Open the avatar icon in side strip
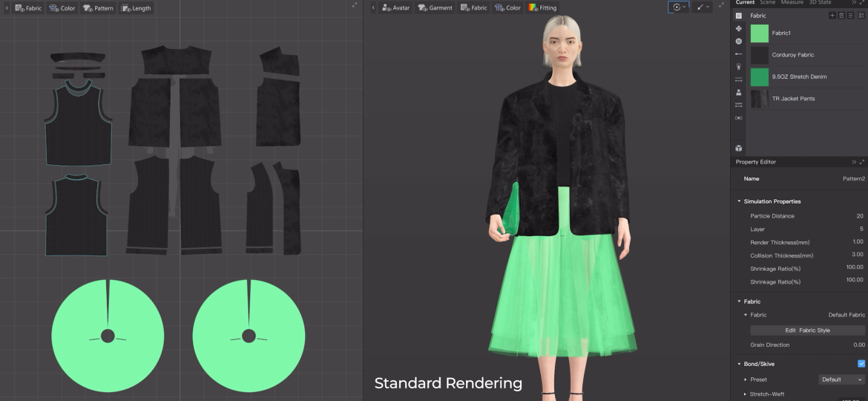The height and width of the screenshot is (401, 868). coord(738,93)
